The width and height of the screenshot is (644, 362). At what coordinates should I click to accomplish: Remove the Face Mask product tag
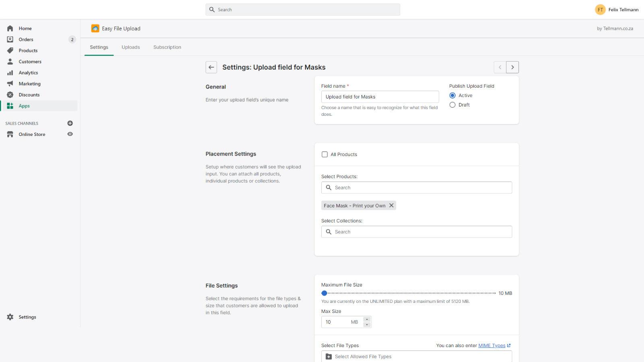point(391,205)
